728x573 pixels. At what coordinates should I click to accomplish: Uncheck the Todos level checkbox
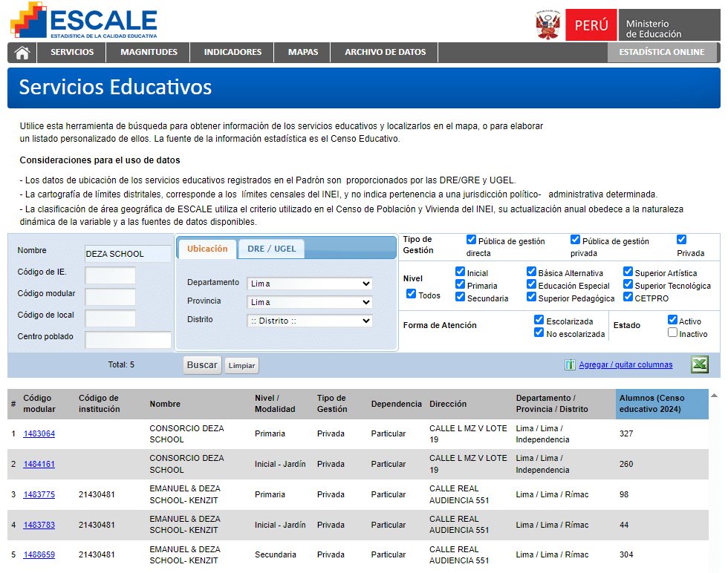click(x=411, y=294)
